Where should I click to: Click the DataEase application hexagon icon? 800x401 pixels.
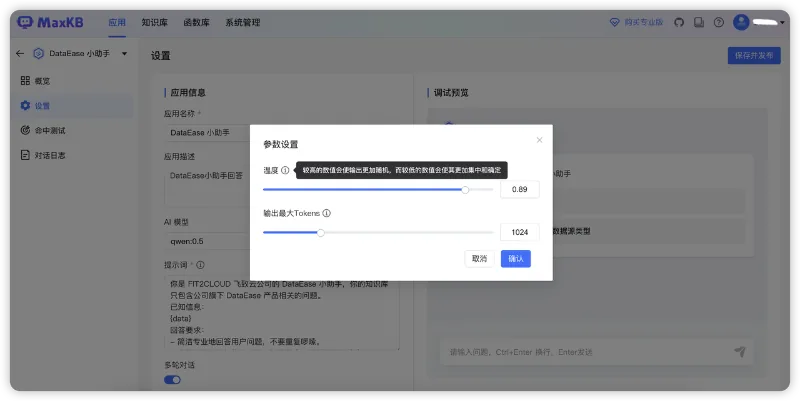(x=38, y=53)
